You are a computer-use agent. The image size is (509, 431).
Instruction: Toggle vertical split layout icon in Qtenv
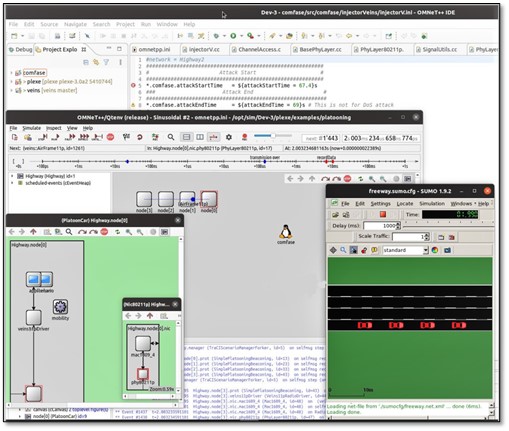click(x=200, y=137)
